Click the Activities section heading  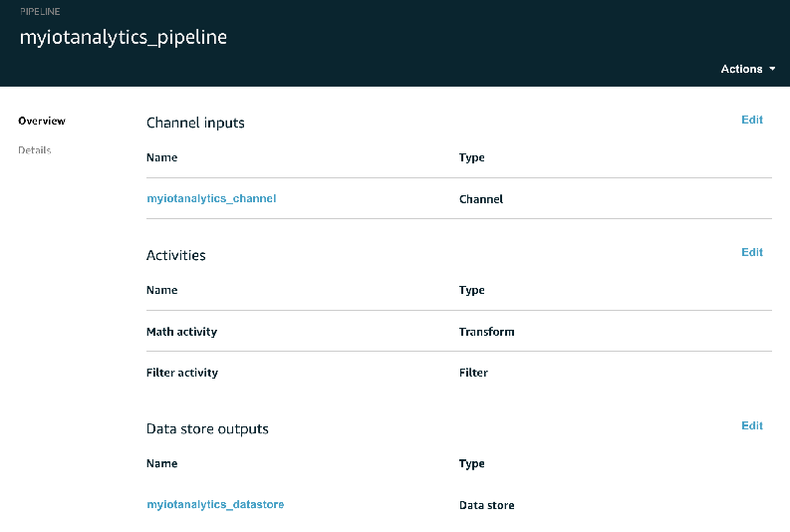click(176, 255)
